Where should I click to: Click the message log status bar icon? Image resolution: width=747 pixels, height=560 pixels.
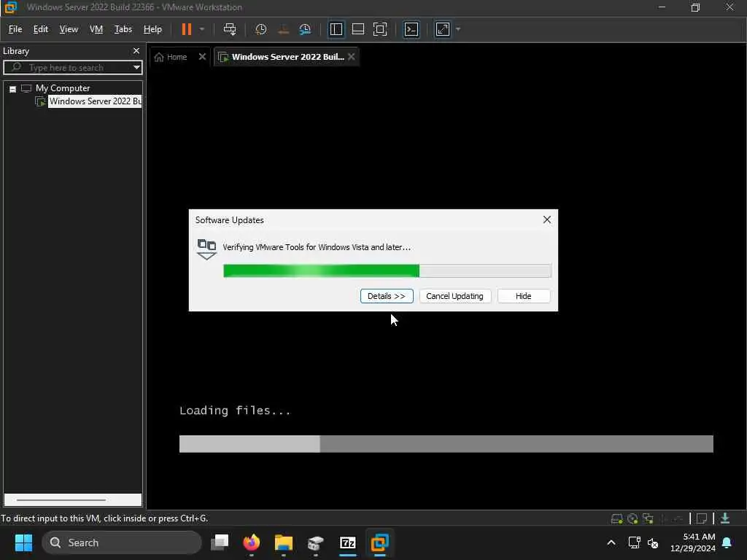701,518
